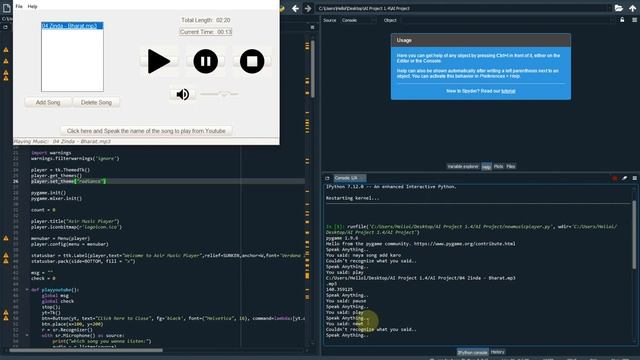Click the new file icon in Spyder toolbar

6,8
